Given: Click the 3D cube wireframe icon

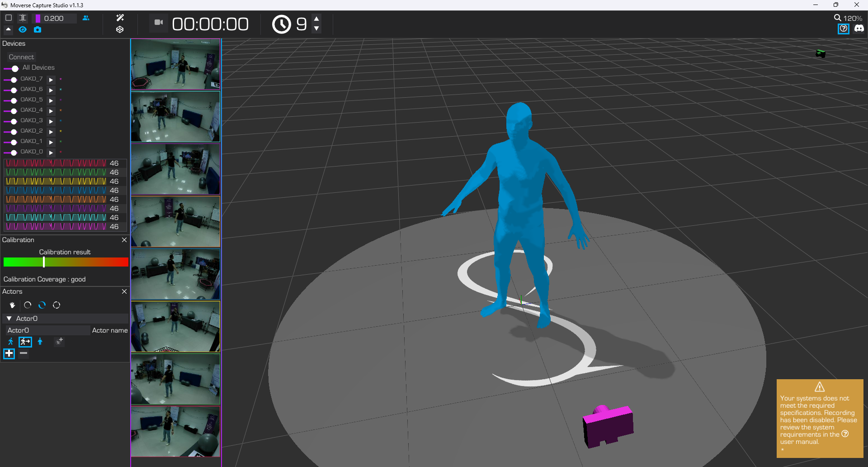Looking at the screenshot, I should (x=120, y=29).
